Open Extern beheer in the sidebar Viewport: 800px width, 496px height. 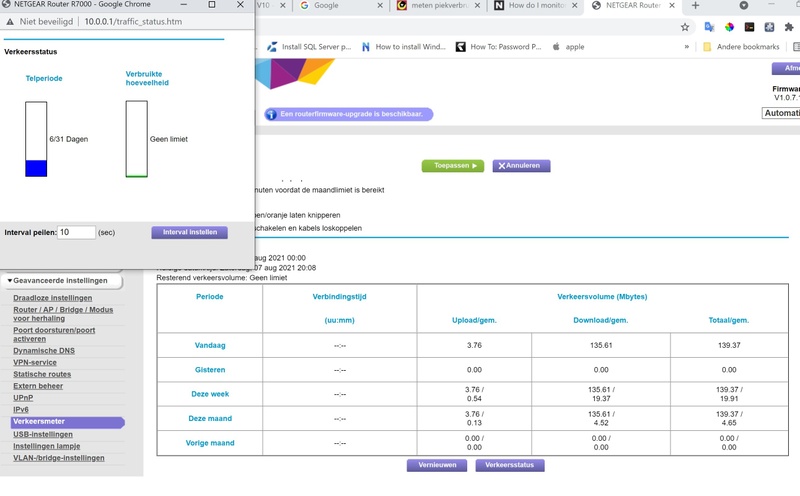point(38,386)
